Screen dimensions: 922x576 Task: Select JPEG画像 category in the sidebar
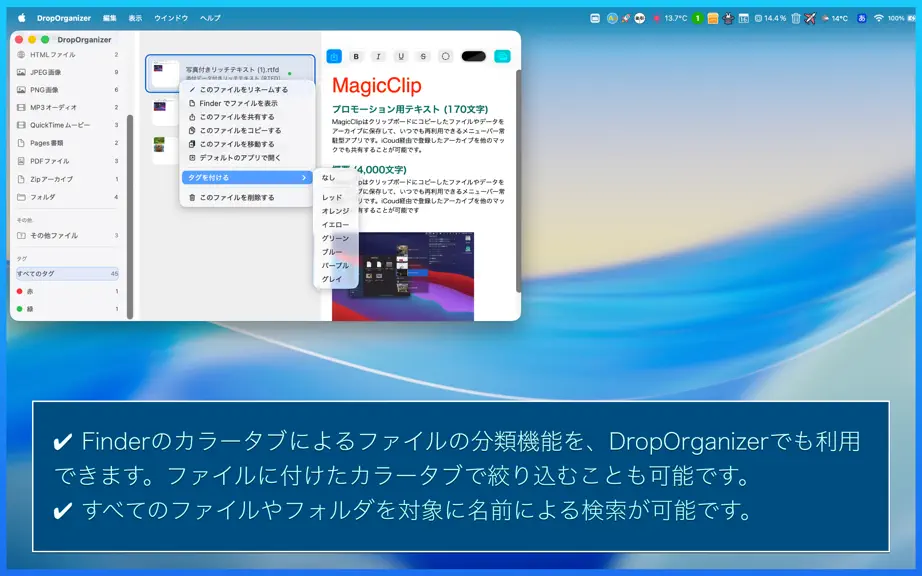pyautogui.click(x=68, y=72)
